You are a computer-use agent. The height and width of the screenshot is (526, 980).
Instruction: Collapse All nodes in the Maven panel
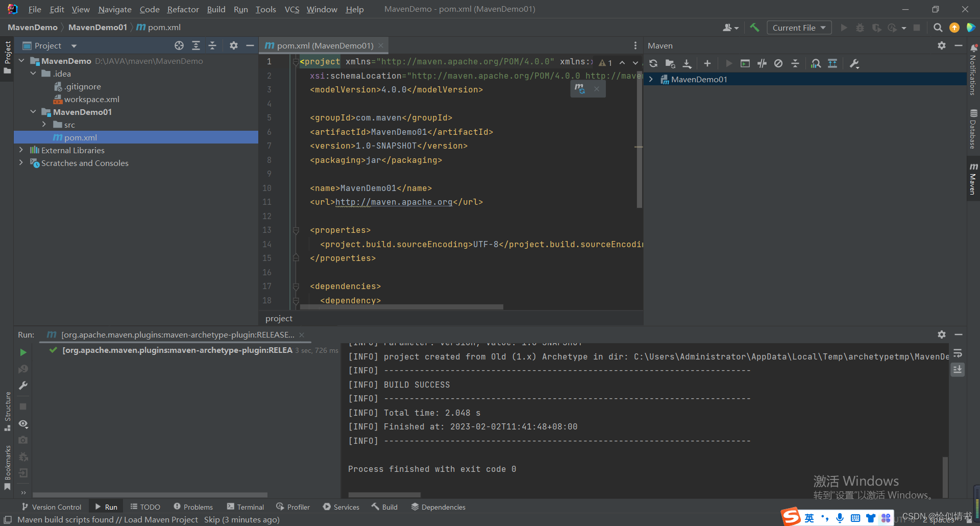point(795,63)
